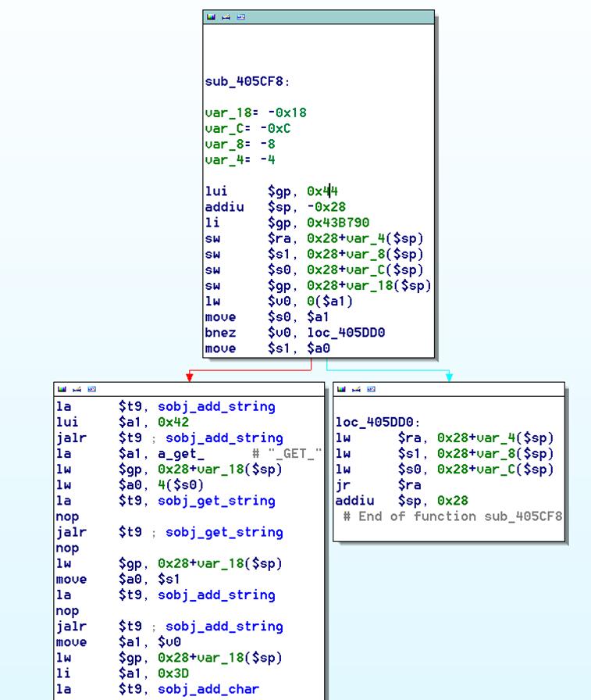Viewport: 591px width, 700px height.
Task: Select the sw $ra, 0x28+var_4($sp) line
Action: coord(314,238)
